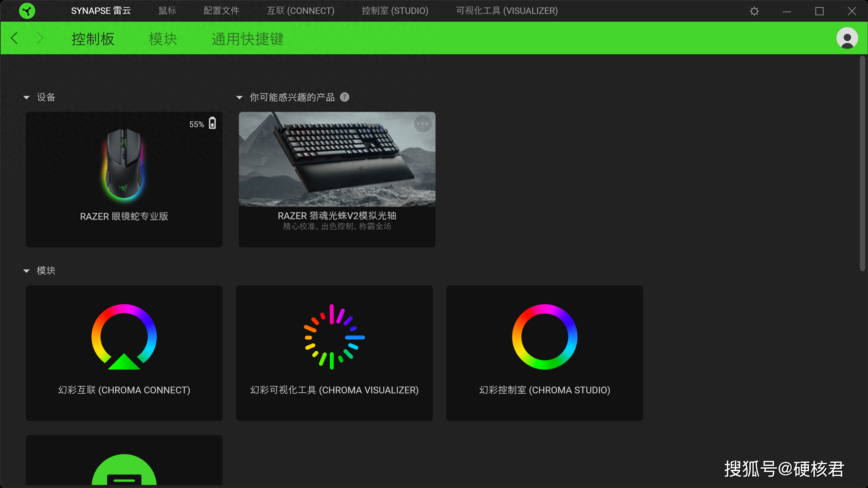The height and width of the screenshot is (488, 868).
Task: Open the three-dot menu on keyboard ad
Action: tap(423, 124)
